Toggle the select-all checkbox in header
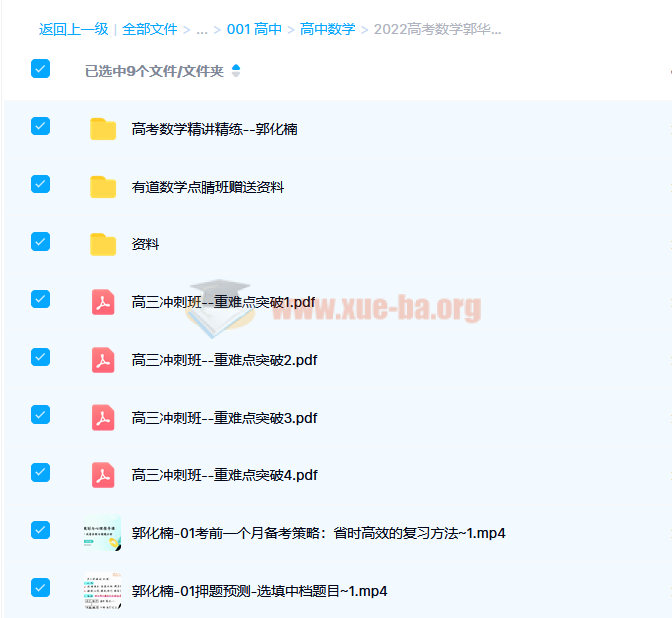This screenshot has height=618, width=672. (40, 69)
